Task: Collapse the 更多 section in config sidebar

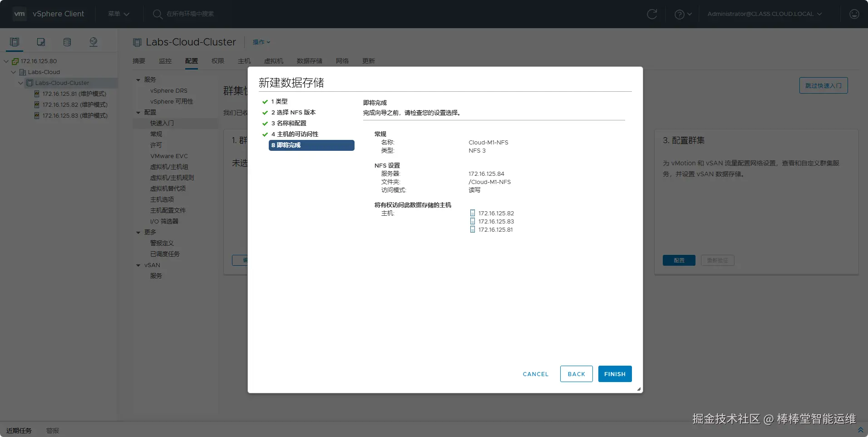Action: click(x=138, y=233)
